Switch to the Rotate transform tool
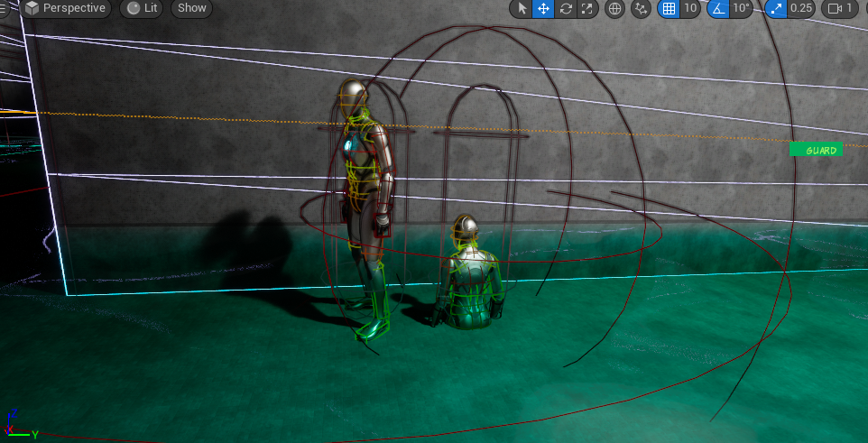868x443 pixels. tap(566, 8)
